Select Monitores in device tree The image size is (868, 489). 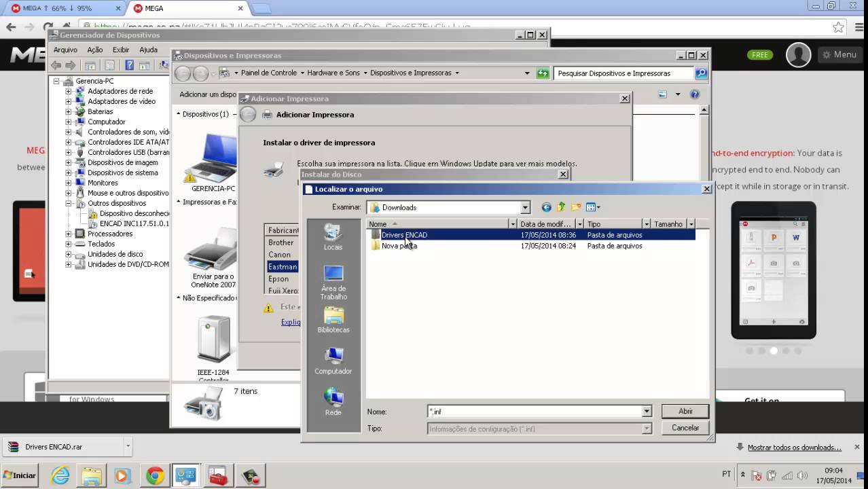tap(103, 183)
